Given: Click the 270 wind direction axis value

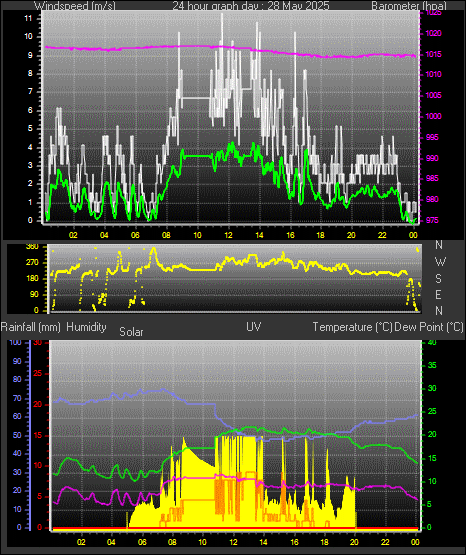Looking at the screenshot, I should click(x=32, y=263).
